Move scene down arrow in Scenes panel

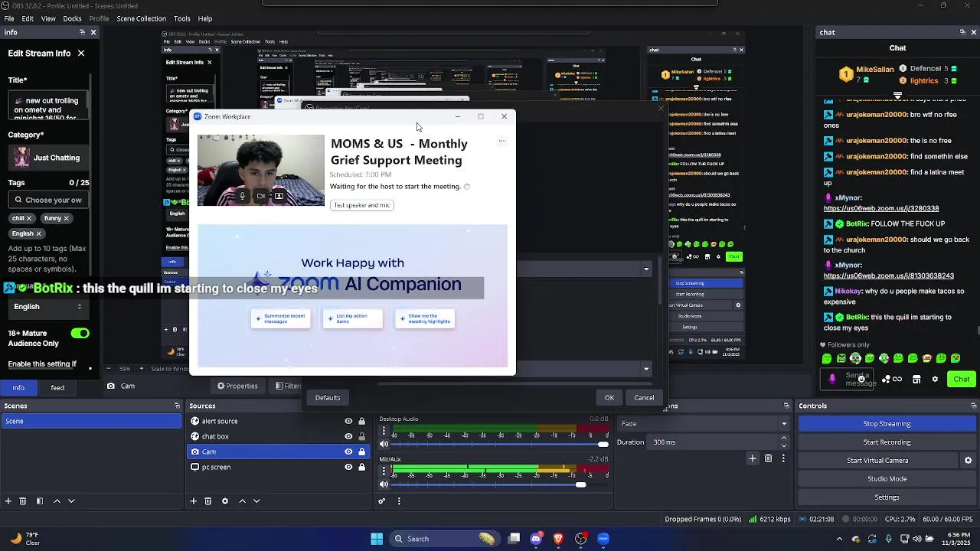(71, 501)
